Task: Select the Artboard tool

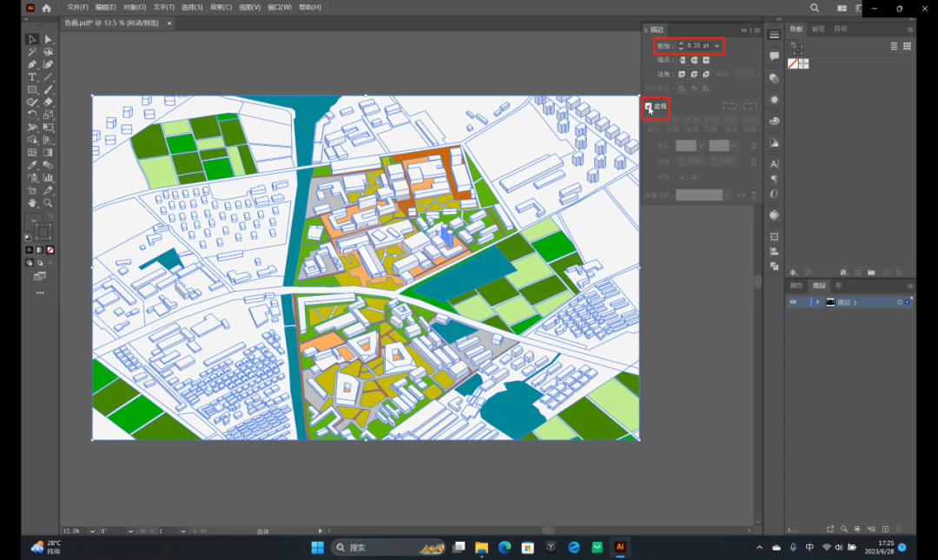Action: coord(32,190)
